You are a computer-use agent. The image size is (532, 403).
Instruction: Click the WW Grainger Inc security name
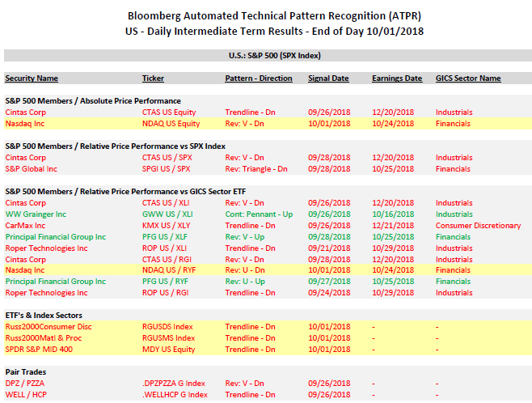tap(36, 214)
